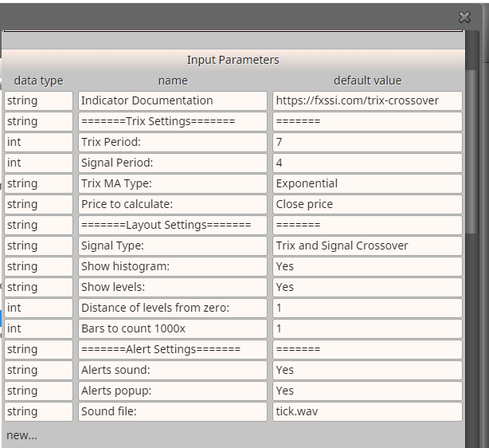489x448 pixels.
Task: Change data type of Sound file row
Action: point(38,411)
